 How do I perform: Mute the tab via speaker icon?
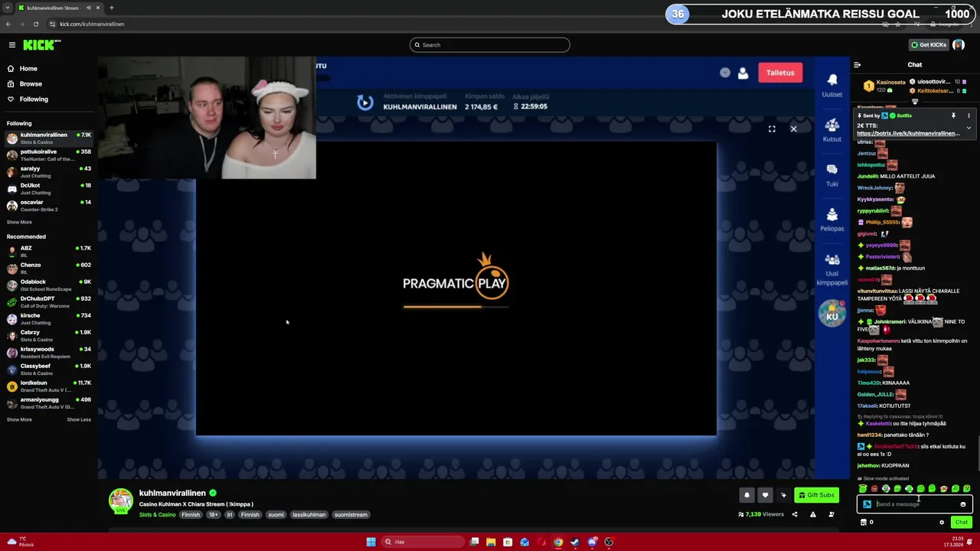coord(89,8)
